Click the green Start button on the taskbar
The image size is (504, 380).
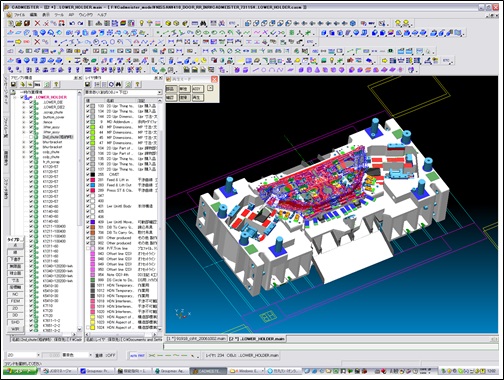(x=21, y=371)
